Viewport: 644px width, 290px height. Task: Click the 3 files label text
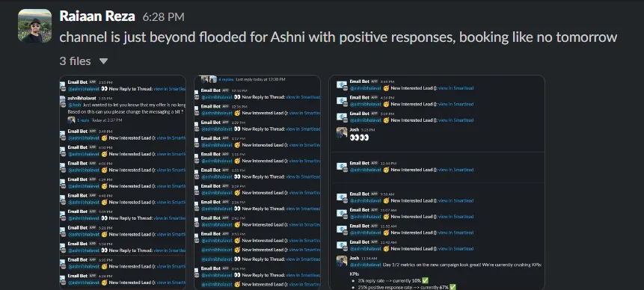pyautogui.click(x=75, y=61)
